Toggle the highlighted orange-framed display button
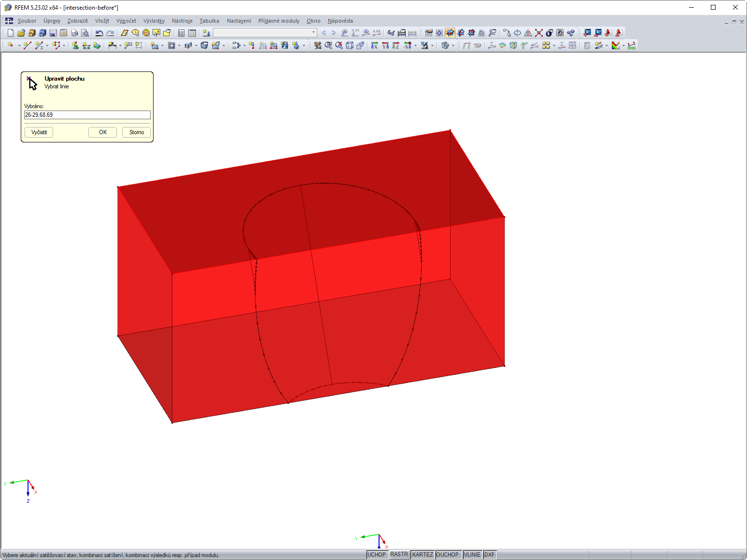Screen dimensions: 747x560 tap(450, 33)
